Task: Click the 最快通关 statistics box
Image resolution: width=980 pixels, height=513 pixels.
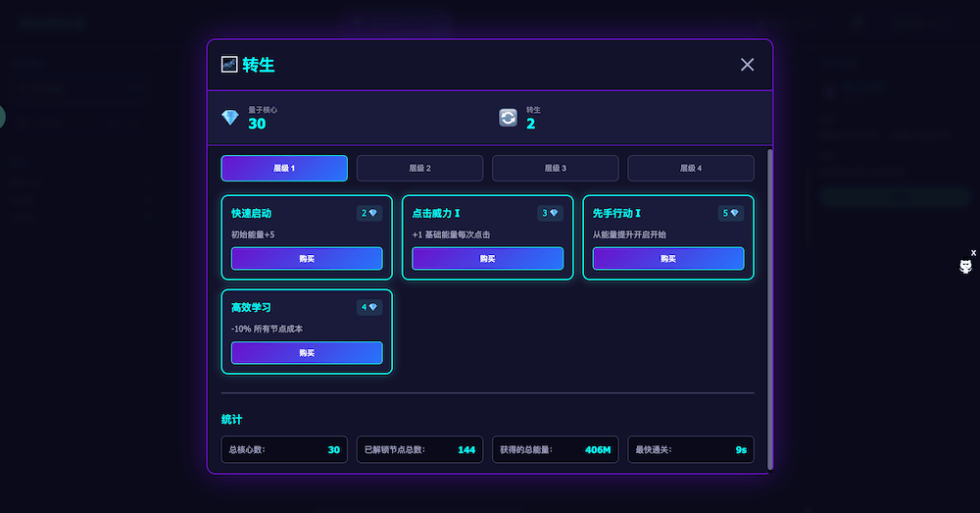Action: tap(691, 450)
